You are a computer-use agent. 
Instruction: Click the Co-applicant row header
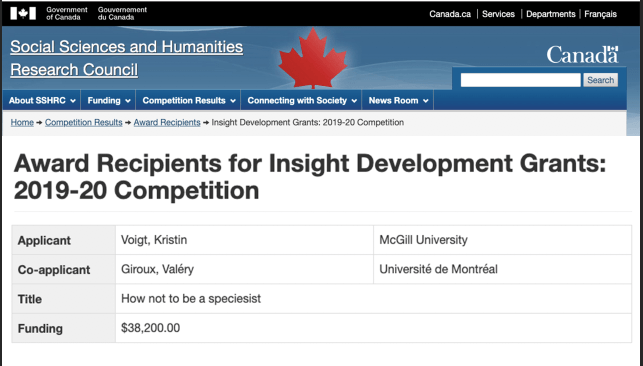(64, 270)
